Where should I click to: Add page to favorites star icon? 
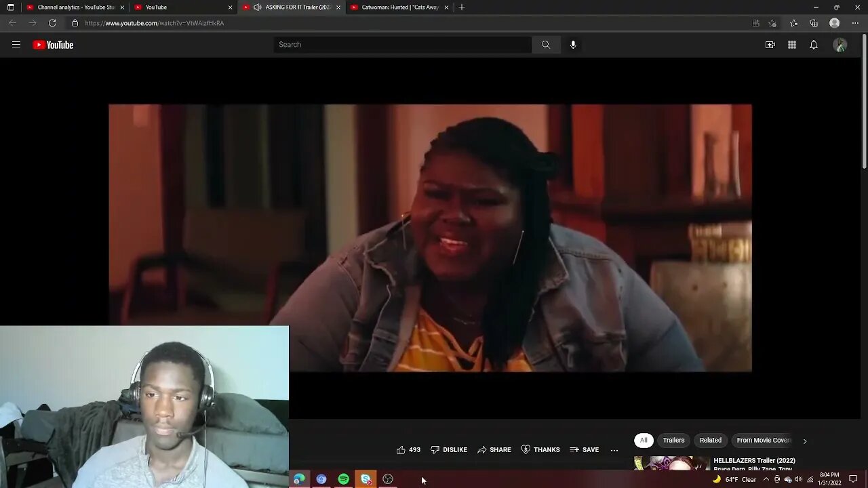point(772,23)
